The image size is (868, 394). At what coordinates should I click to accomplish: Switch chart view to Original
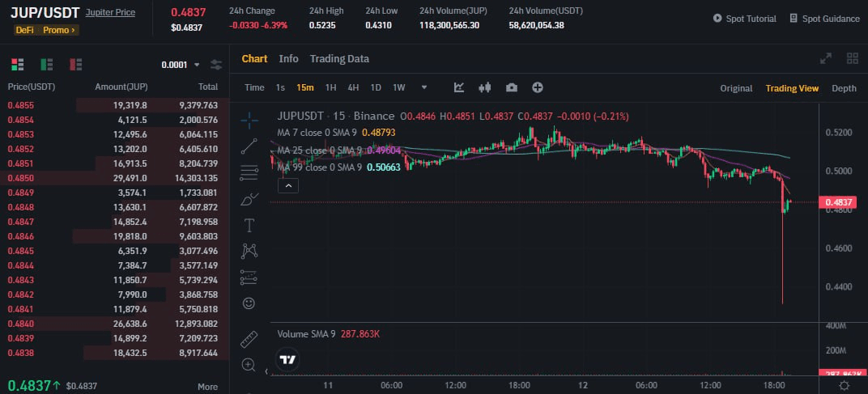(736, 88)
